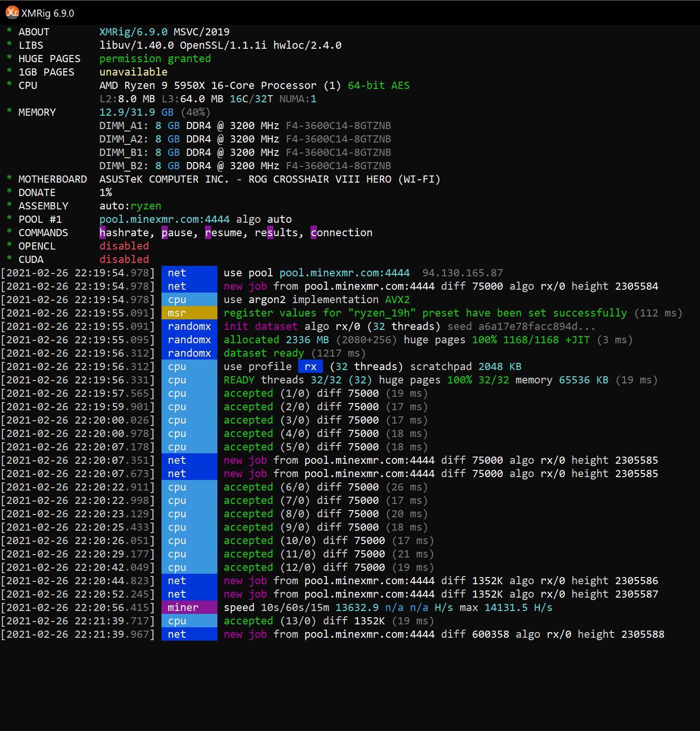This screenshot has width=700, height=731.
Task: Click the blue 'rx' profile badge
Action: 311,366
